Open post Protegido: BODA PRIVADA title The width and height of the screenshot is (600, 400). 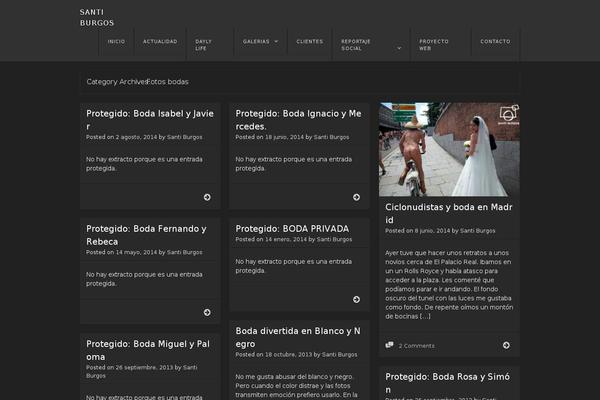(x=292, y=229)
